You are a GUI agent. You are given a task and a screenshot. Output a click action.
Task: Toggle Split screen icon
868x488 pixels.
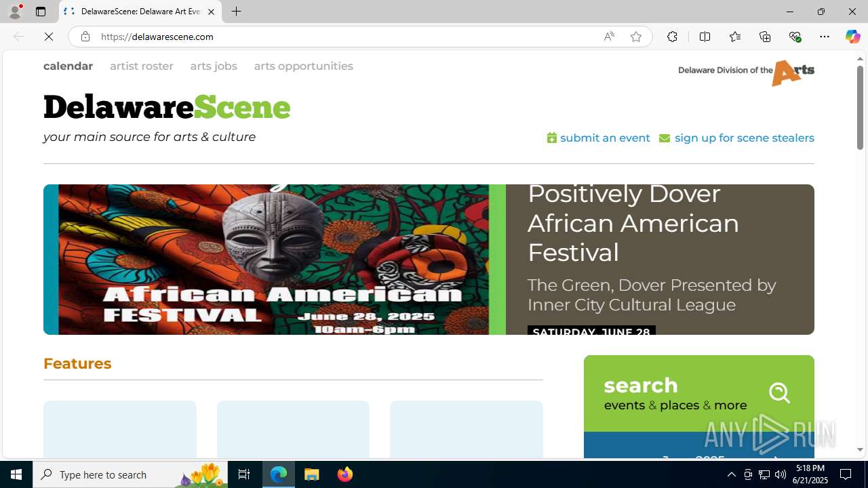(705, 37)
